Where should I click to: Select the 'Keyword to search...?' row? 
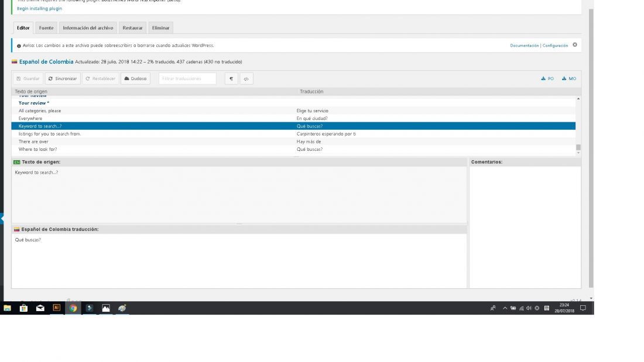[x=293, y=126]
